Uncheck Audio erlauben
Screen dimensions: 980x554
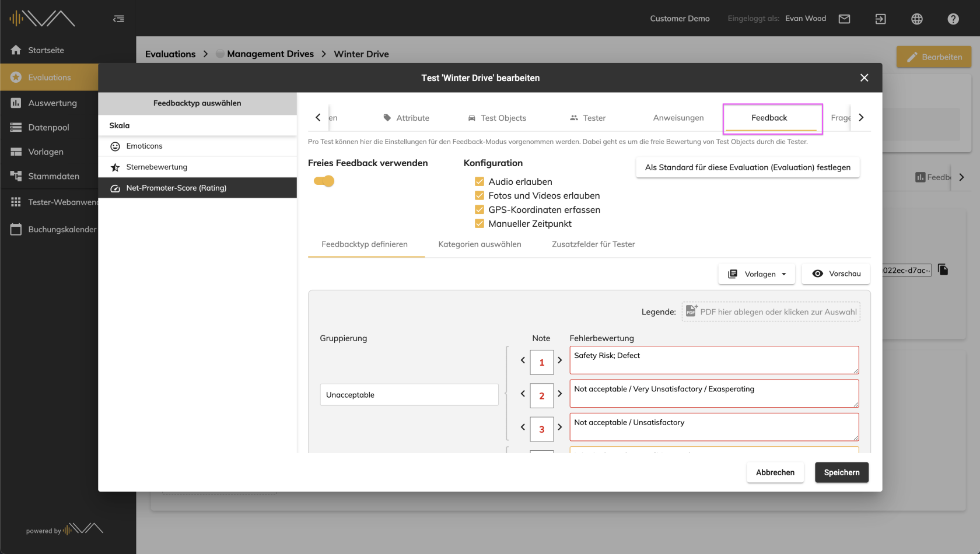coord(480,182)
